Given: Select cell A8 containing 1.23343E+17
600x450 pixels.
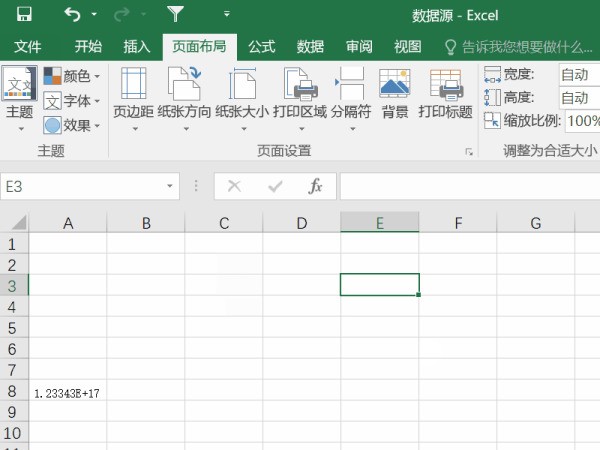Looking at the screenshot, I should pos(68,393).
